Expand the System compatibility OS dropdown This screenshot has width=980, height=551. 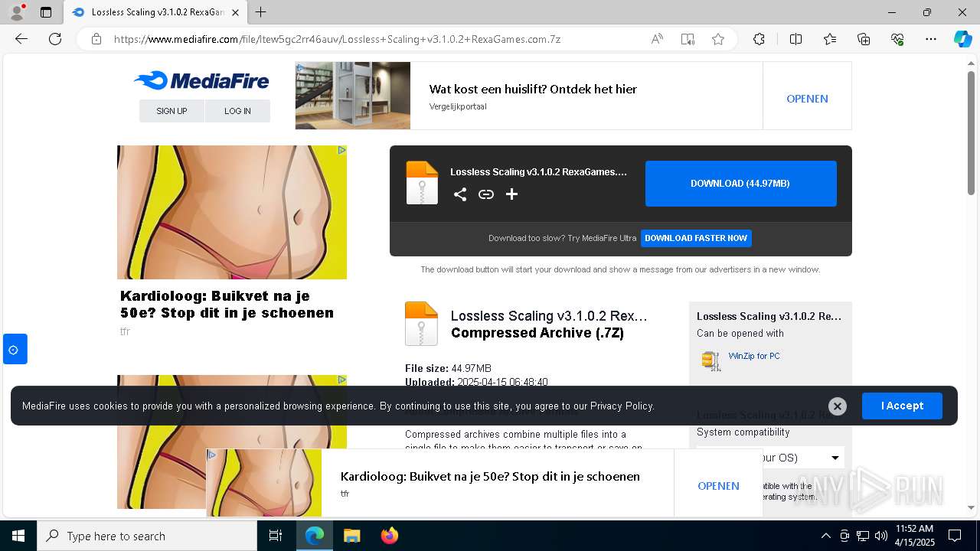click(770, 458)
